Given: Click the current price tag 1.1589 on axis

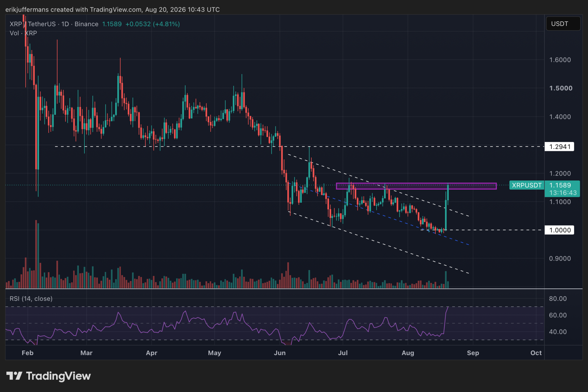Looking at the screenshot, I should coord(560,185).
